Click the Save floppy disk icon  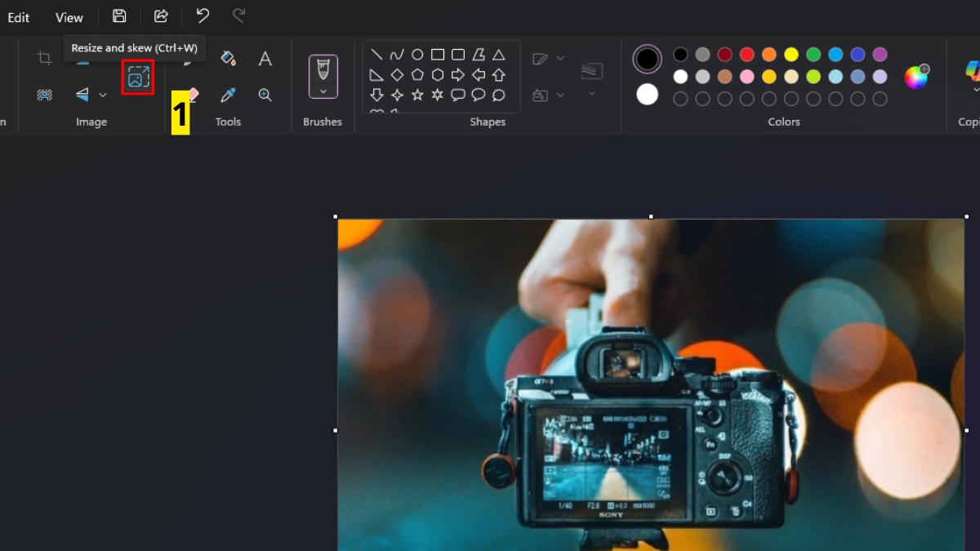(119, 16)
